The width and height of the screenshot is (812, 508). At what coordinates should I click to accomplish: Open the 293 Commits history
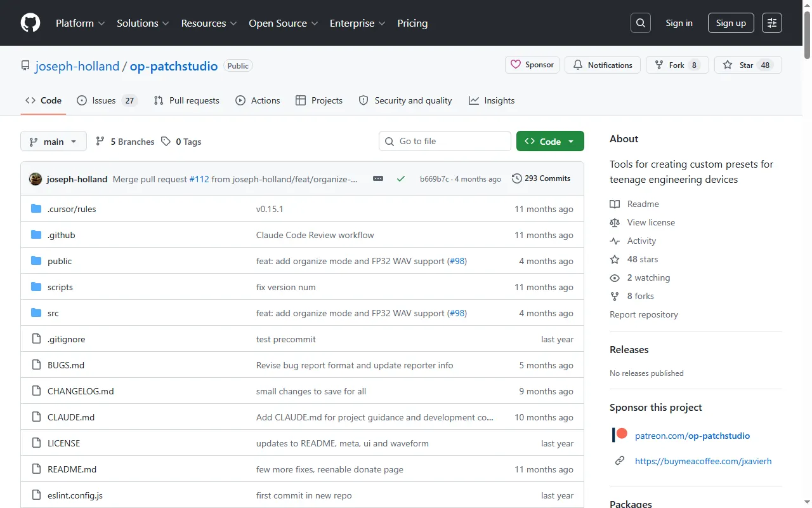(x=541, y=178)
